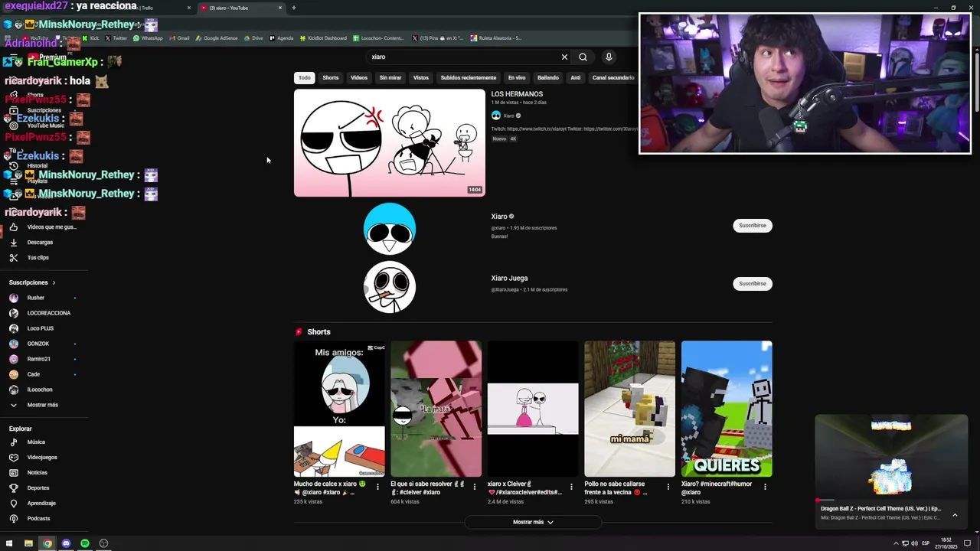Select the Sin mirar filter chip
Viewport: 980px width, 551px height.
390,77
